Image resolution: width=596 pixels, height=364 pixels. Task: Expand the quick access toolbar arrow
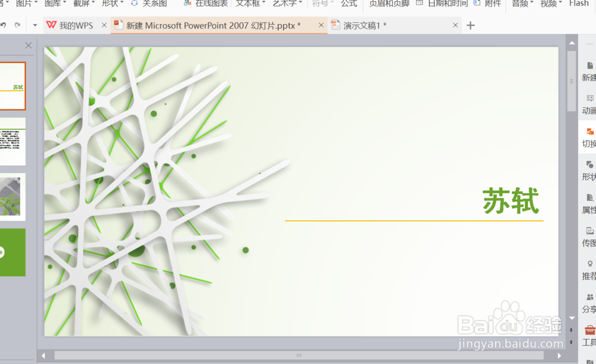(35, 26)
